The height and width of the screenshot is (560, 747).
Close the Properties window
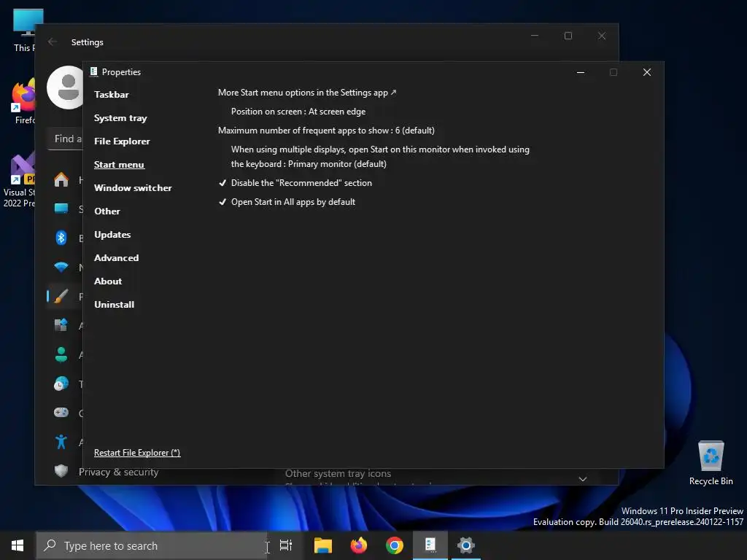[x=647, y=72]
